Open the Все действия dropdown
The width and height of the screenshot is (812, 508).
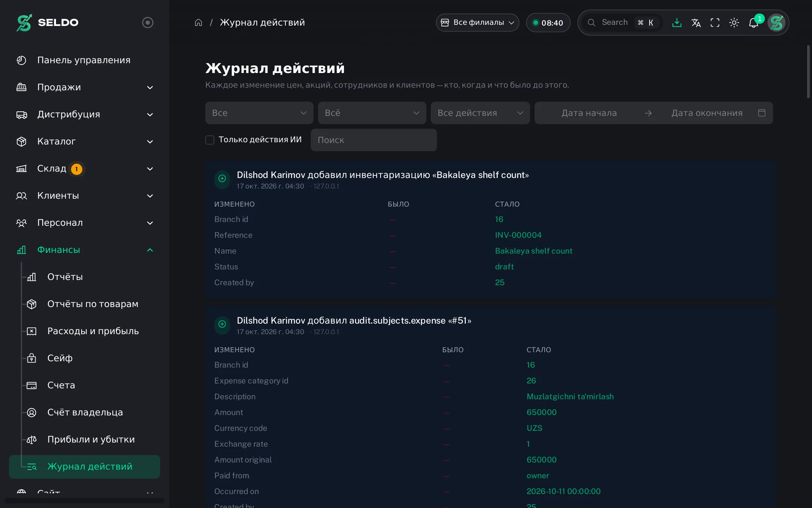tap(480, 113)
